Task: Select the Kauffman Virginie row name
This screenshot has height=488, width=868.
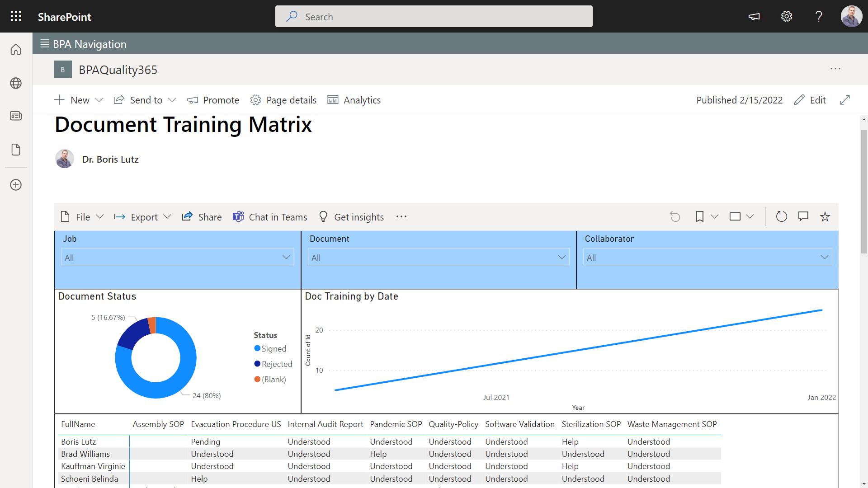Action: tap(93, 466)
